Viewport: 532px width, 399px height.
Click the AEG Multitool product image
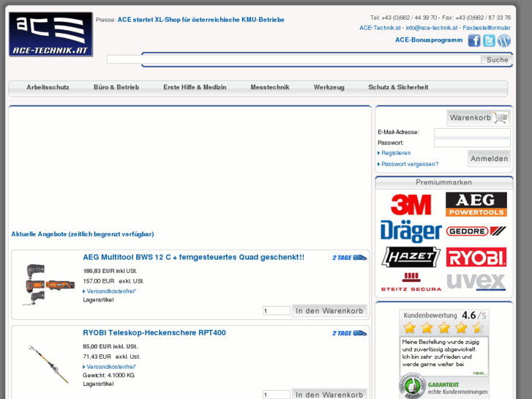tap(48, 285)
